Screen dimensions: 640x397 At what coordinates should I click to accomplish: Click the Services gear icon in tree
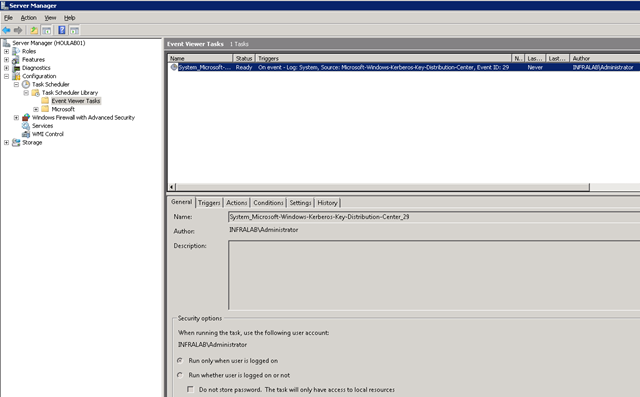tap(26, 126)
